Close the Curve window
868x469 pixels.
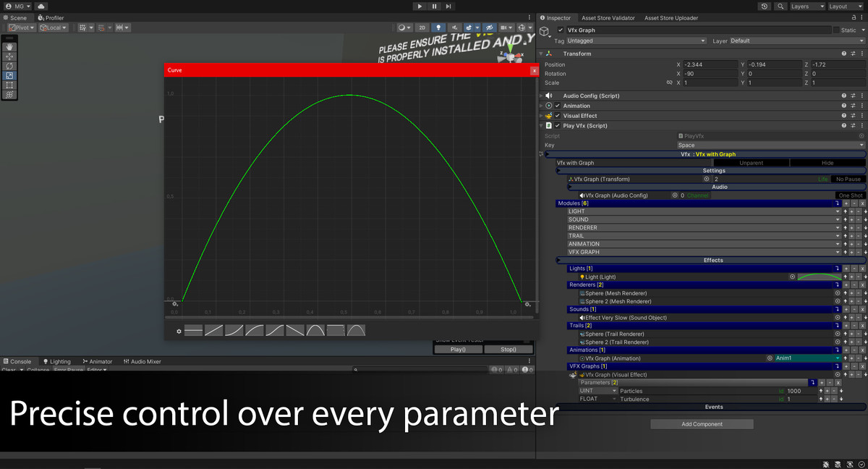534,70
